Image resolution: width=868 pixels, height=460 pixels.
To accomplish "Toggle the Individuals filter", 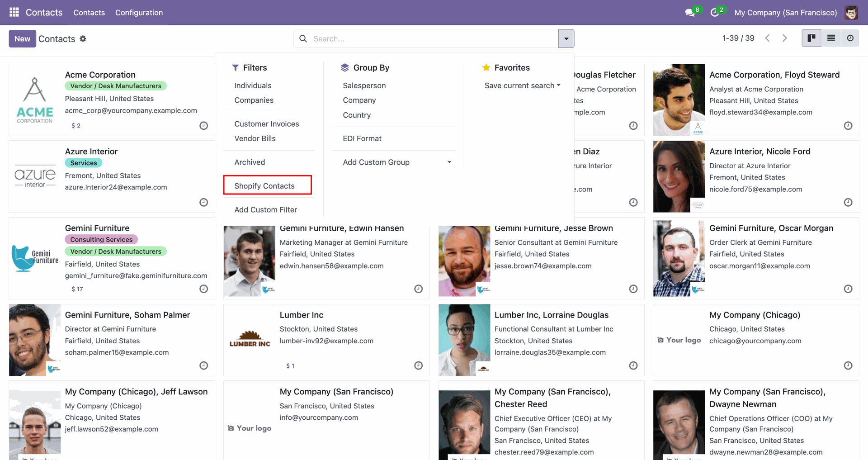I will [253, 85].
